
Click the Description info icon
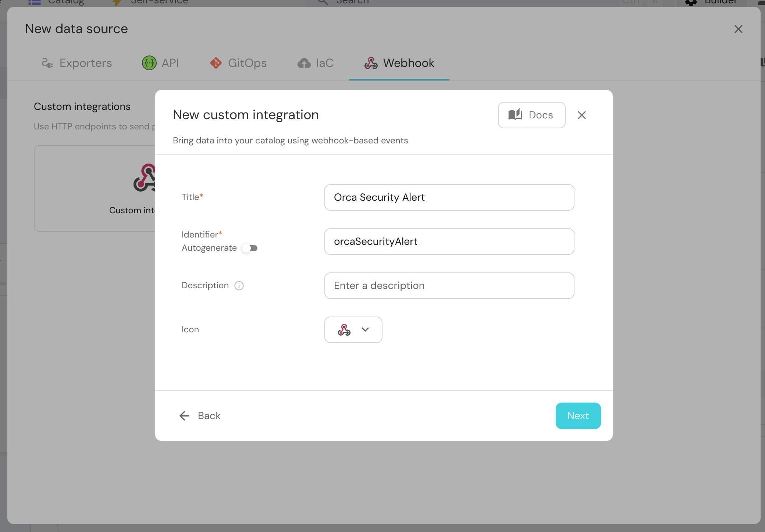point(239,286)
